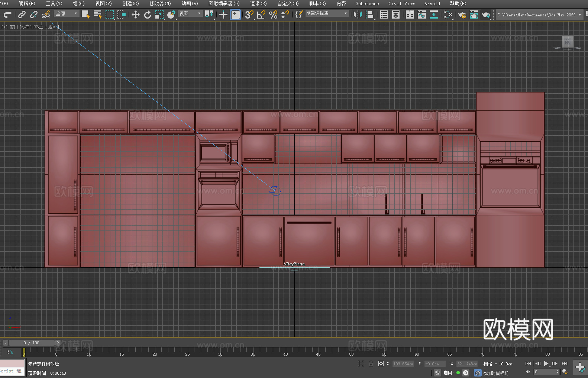Toggle the 3D Snaps button
The height and width of the screenshot is (378, 588).
(x=249, y=14)
